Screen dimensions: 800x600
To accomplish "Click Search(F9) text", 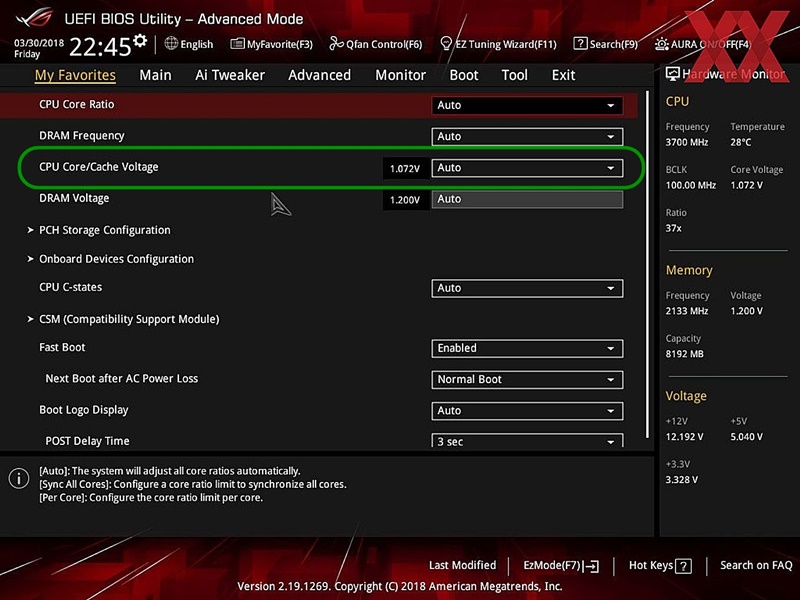I will [x=614, y=44].
